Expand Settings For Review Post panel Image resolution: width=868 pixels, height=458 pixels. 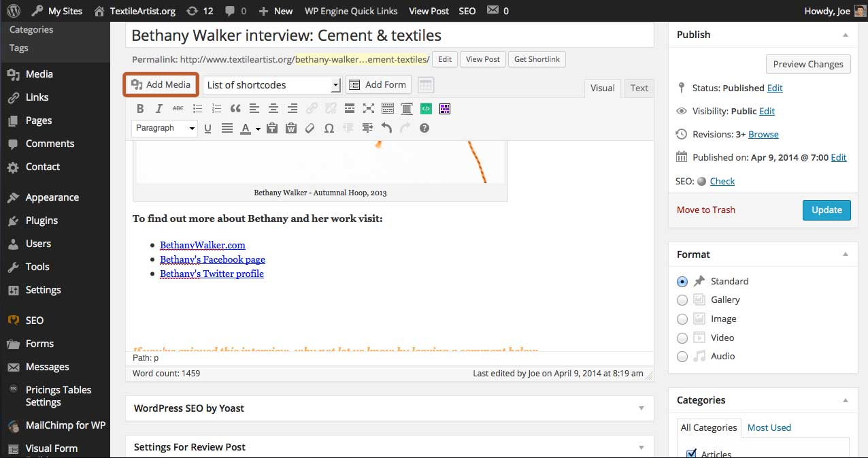coord(641,447)
